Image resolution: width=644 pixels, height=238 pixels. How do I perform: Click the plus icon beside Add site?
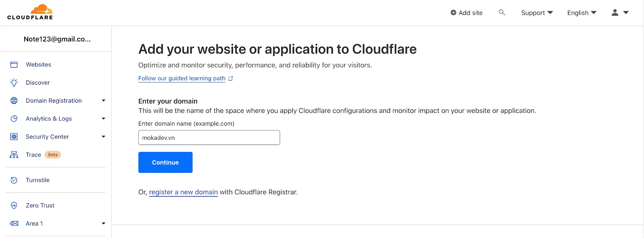click(454, 13)
